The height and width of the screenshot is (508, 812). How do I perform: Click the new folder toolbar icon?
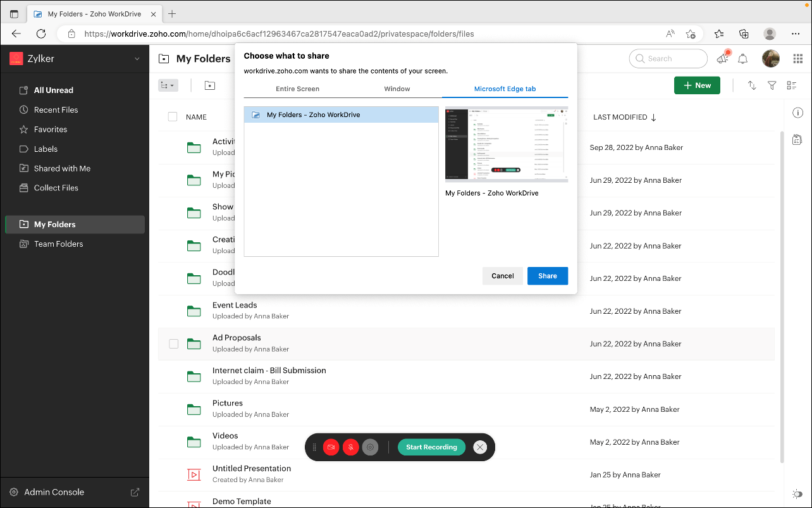coord(210,85)
